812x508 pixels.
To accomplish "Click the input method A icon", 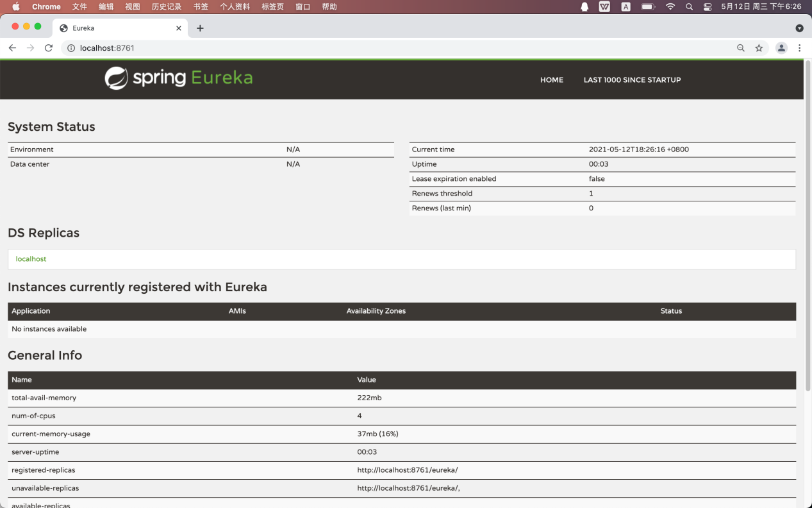I will point(626,6).
